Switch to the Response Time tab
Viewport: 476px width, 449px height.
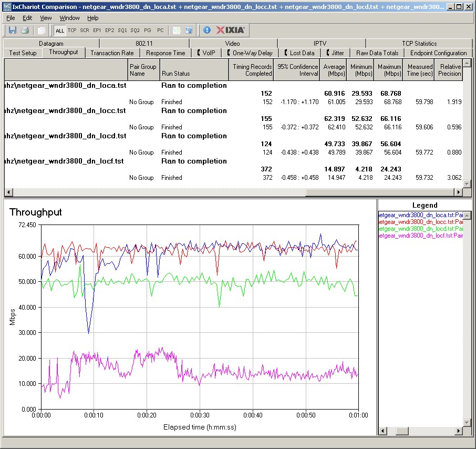click(x=165, y=53)
